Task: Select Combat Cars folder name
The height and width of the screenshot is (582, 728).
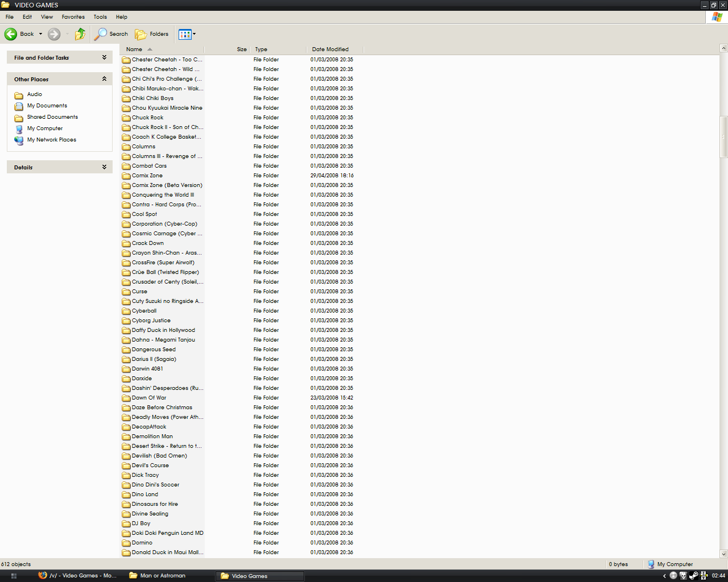Action: 149,166
